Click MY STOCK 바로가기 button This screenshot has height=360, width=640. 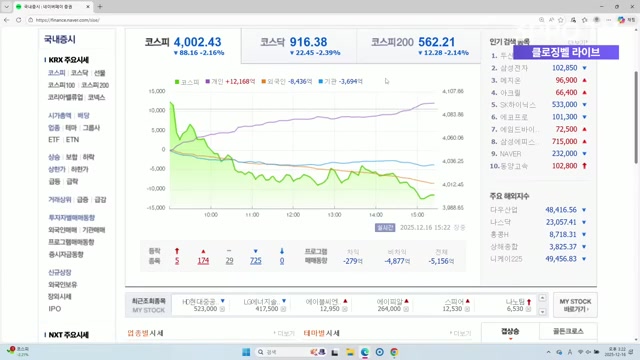click(575, 305)
